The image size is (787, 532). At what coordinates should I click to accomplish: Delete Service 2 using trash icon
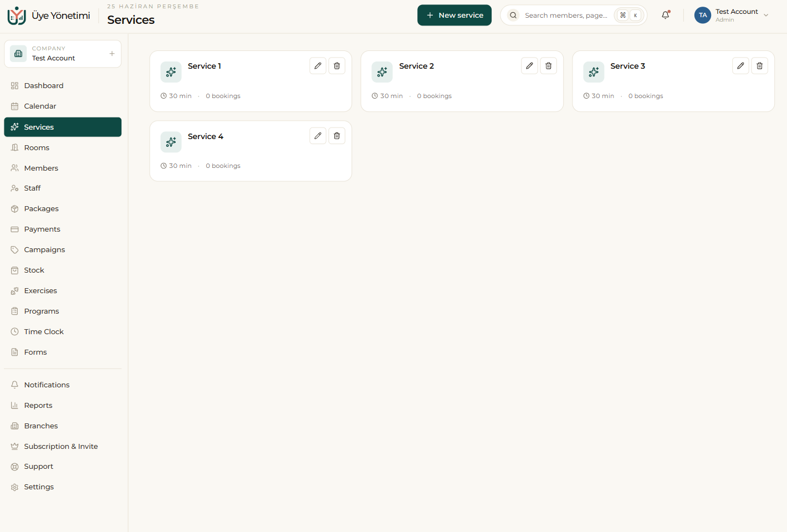tap(549, 66)
